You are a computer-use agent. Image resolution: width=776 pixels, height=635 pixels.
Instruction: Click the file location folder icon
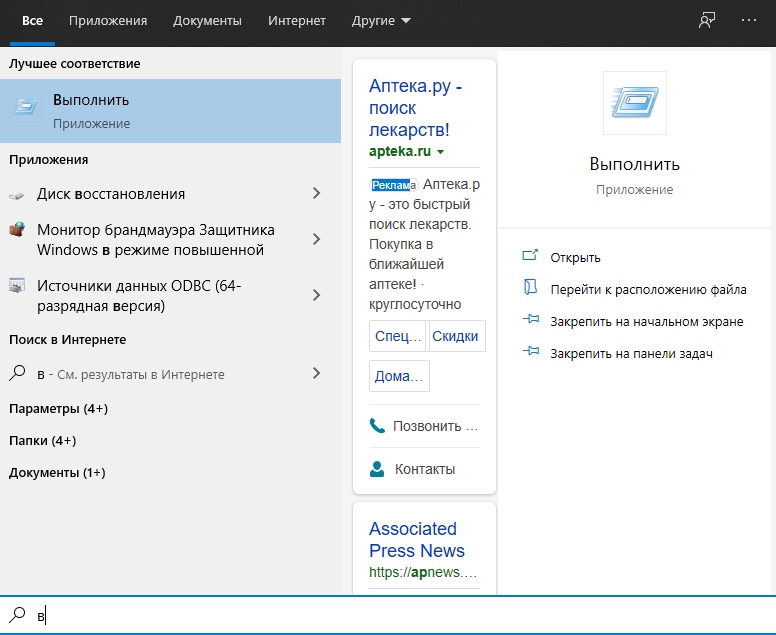(530, 287)
